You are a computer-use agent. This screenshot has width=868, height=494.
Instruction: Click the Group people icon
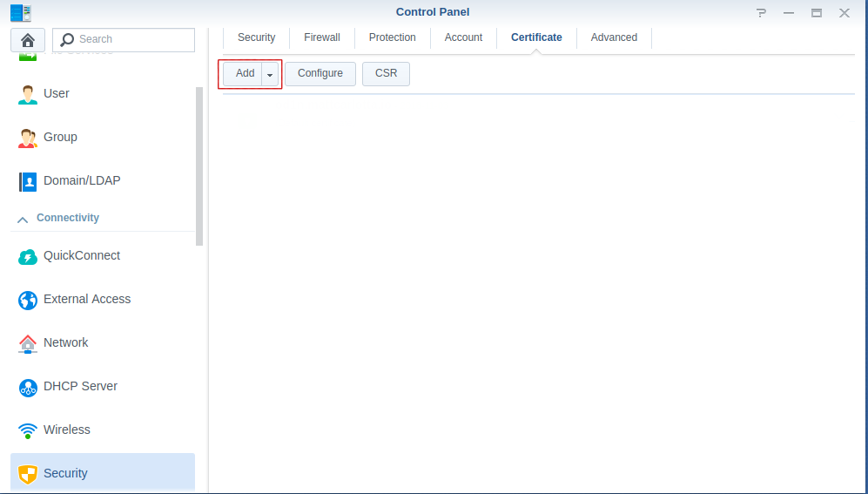(28, 138)
